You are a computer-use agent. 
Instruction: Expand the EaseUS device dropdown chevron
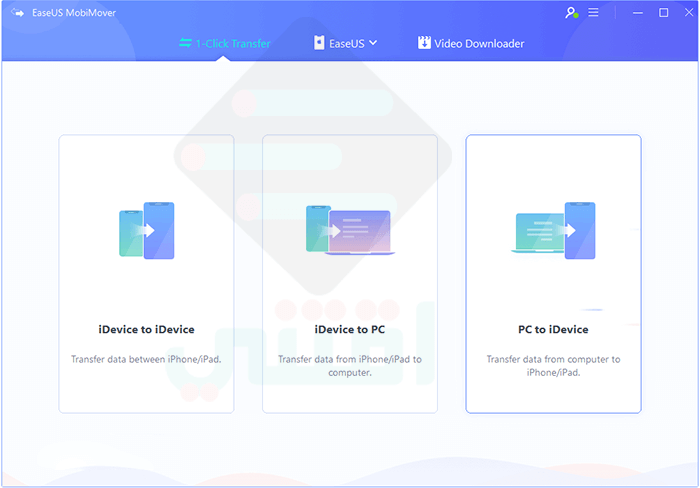coord(373,43)
